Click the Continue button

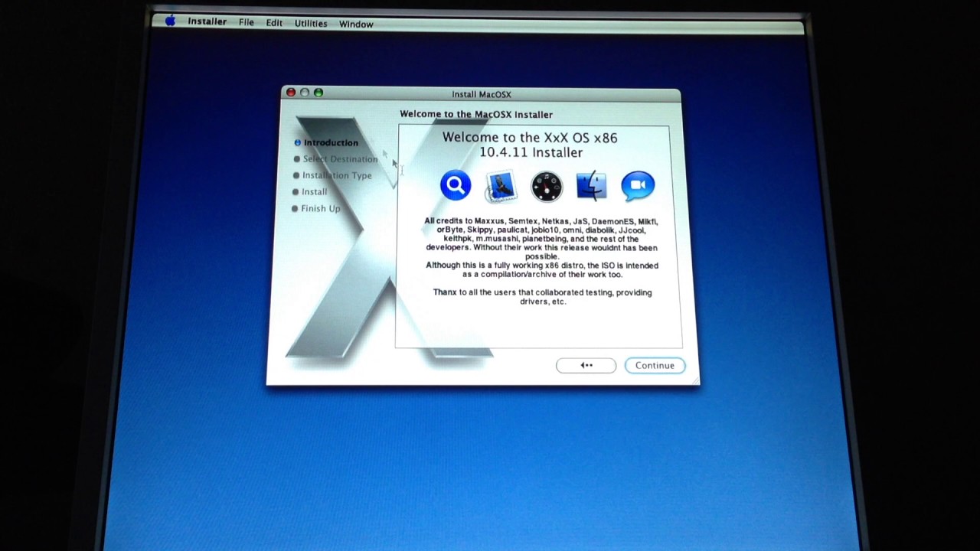[655, 365]
